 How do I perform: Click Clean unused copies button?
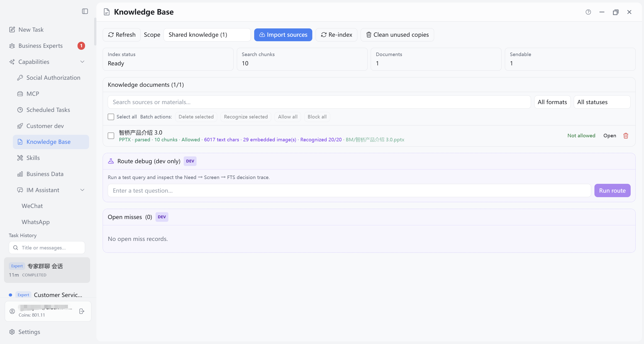tap(397, 35)
